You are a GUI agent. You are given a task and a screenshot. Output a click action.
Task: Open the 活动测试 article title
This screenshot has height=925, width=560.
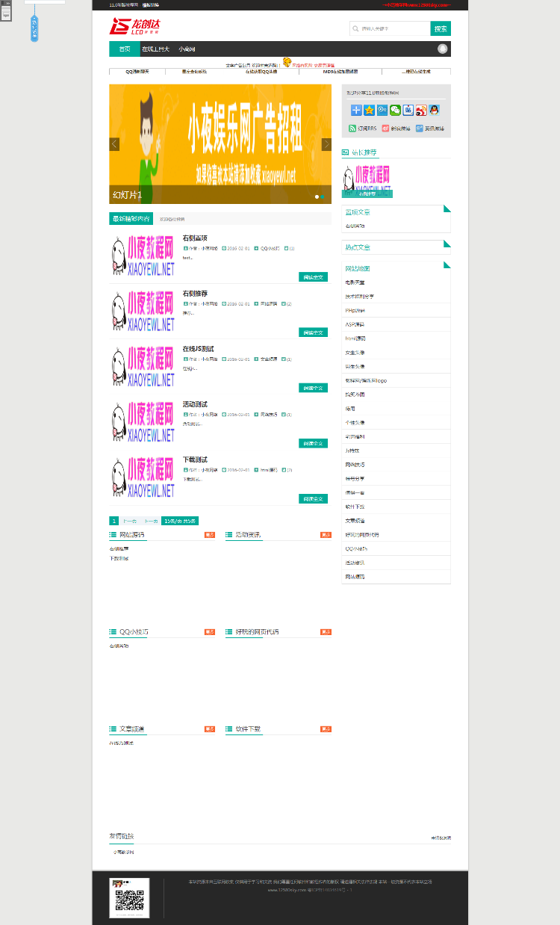pyautogui.click(x=195, y=404)
